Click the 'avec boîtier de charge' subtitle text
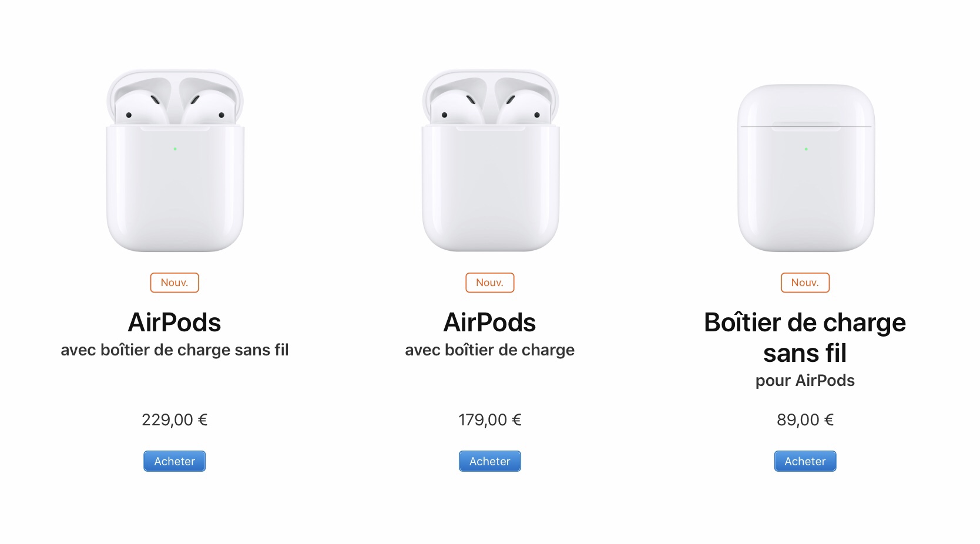Viewport: 980px width, 544px height. 490,350
